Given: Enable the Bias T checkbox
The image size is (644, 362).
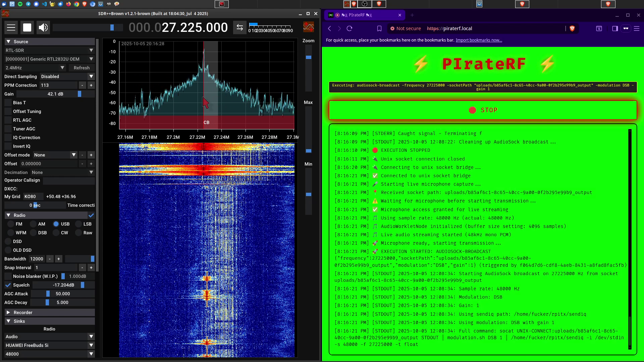Looking at the screenshot, I should tap(8, 103).
